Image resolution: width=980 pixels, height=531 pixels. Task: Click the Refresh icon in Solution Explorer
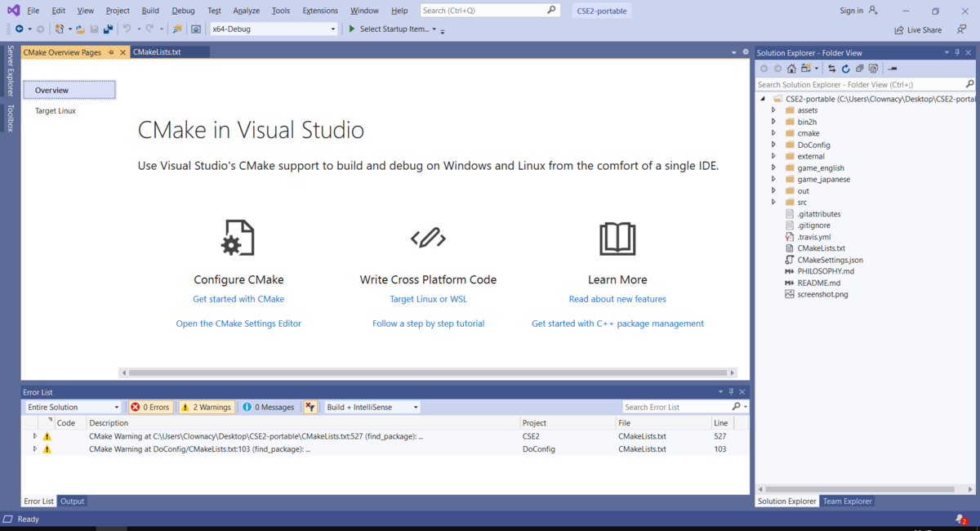tap(846, 69)
